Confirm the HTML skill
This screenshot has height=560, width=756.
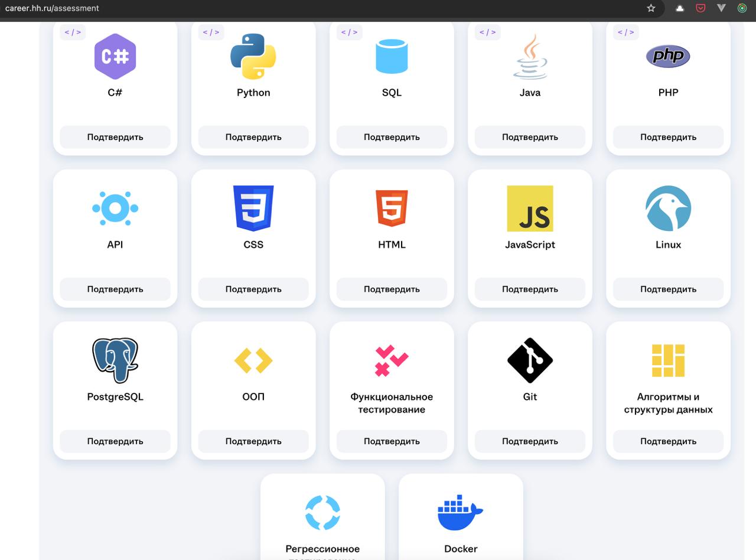pyautogui.click(x=392, y=289)
